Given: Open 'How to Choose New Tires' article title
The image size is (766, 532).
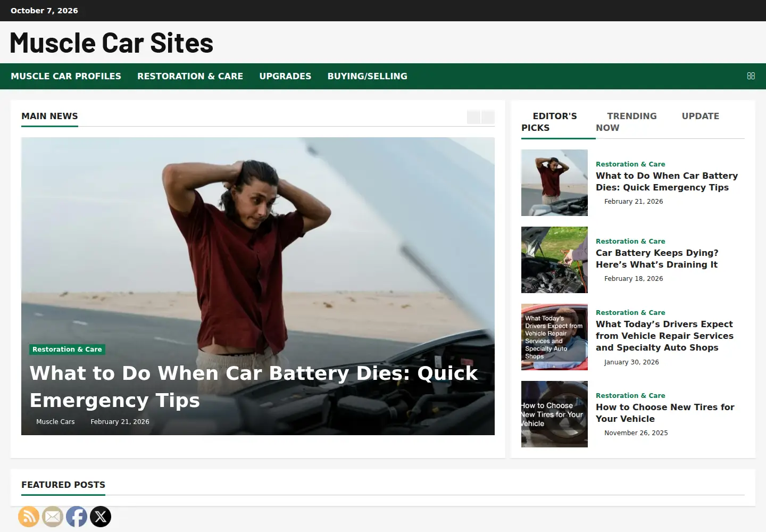Looking at the screenshot, I should [665, 413].
